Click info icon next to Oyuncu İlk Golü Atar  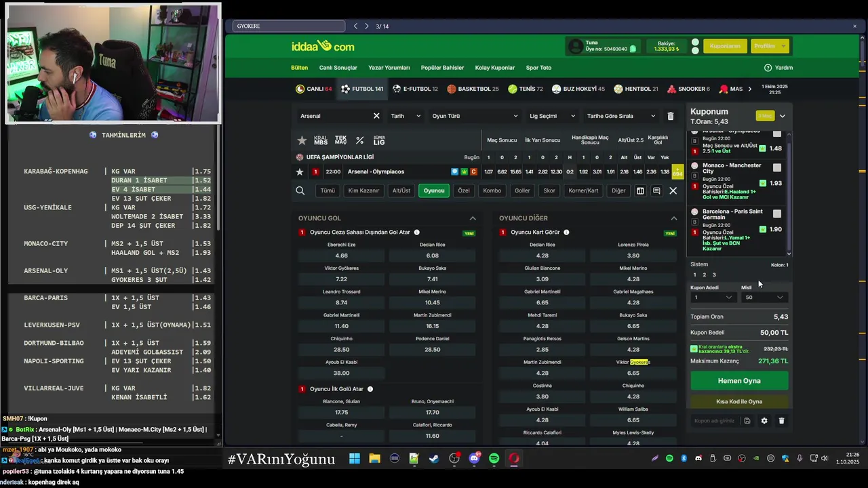click(x=370, y=389)
